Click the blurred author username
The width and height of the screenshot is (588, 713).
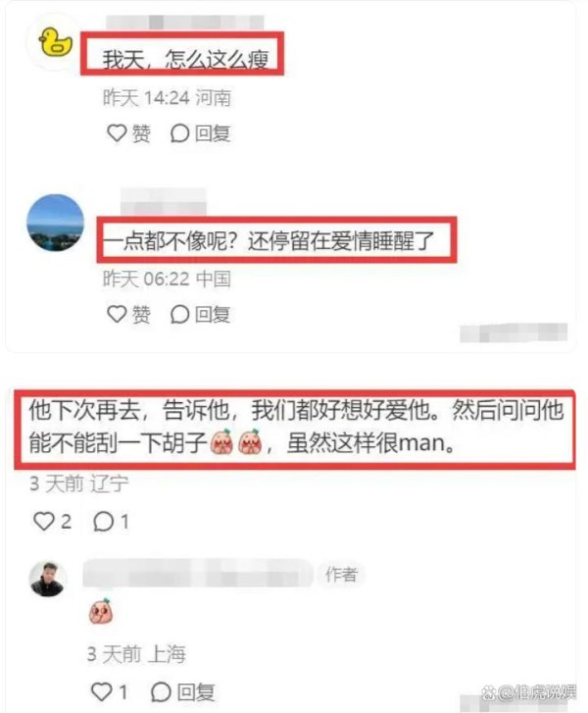[x=198, y=573]
